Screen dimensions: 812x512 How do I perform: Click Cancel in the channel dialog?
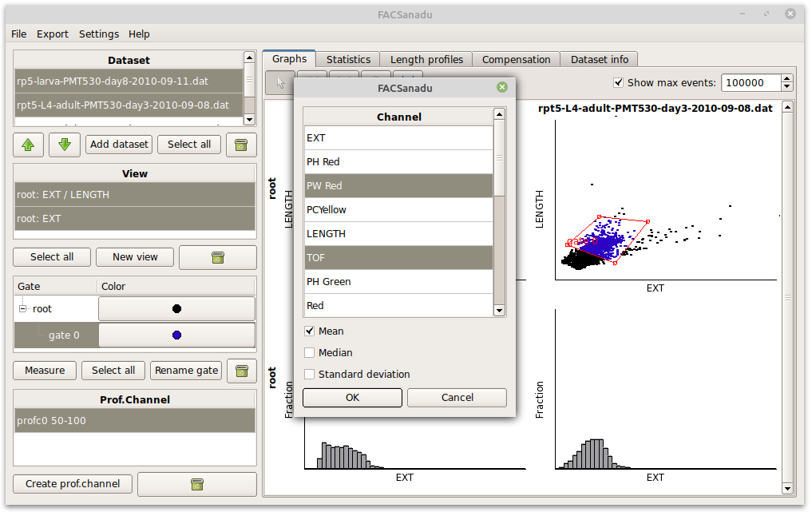pyautogui.click(x=457, y=398)
